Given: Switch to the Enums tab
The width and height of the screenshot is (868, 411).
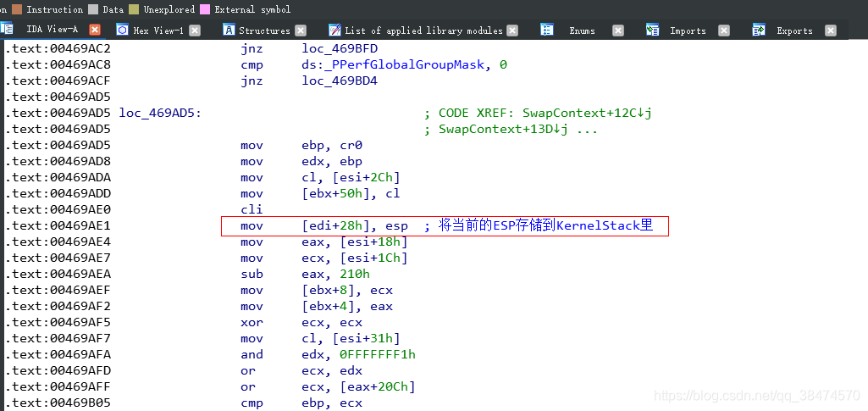Looking at the screenshot, I should pyautogui.click(x=583, y=31).
